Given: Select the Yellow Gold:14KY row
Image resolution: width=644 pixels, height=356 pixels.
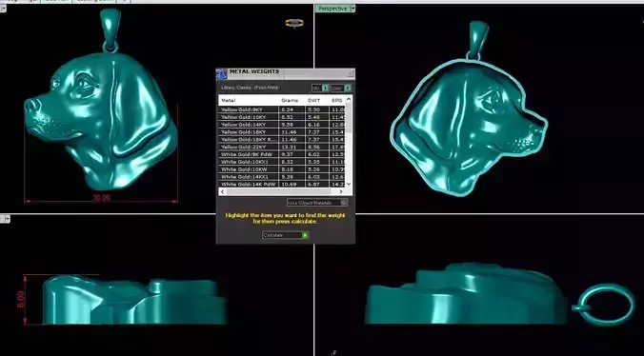Looking at the screenshot, I should pos(282,125).
